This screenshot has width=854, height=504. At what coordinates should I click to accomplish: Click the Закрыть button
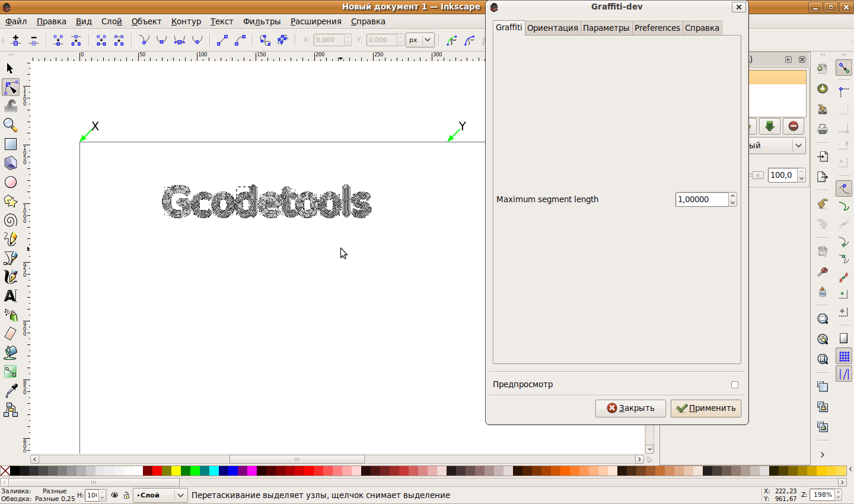[630, 408]
